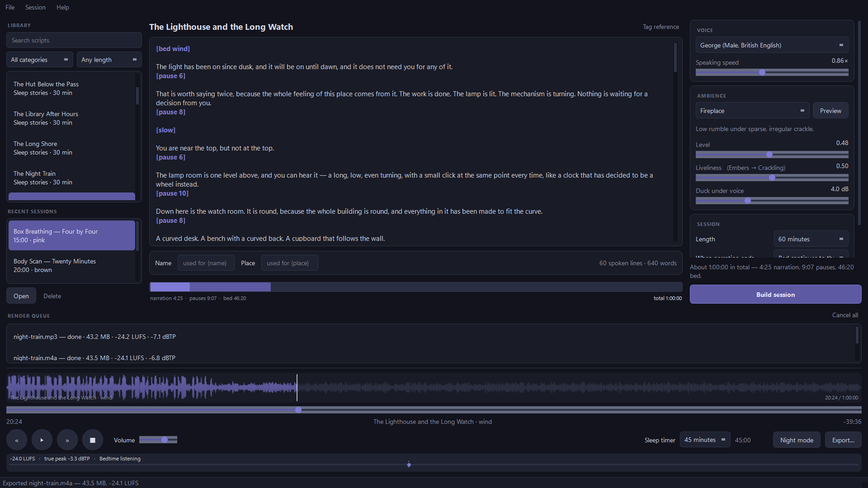
Task: Open the Session menu
Action: click(x=35, y=7)
